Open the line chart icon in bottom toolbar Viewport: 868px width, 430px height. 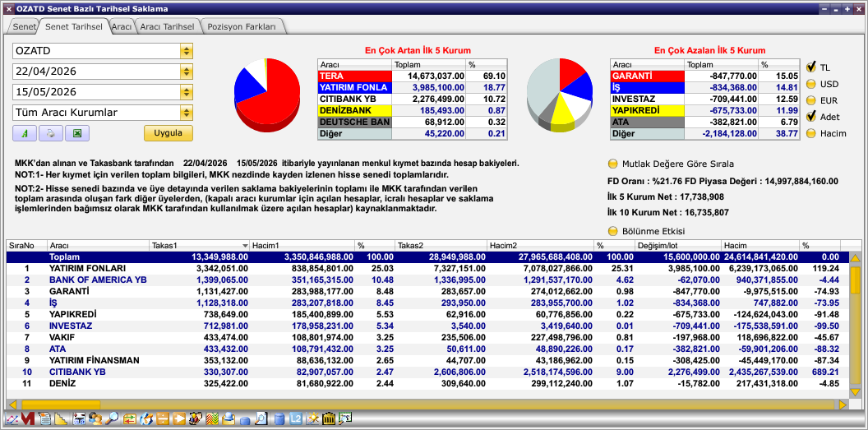click(x=12, y=419)
